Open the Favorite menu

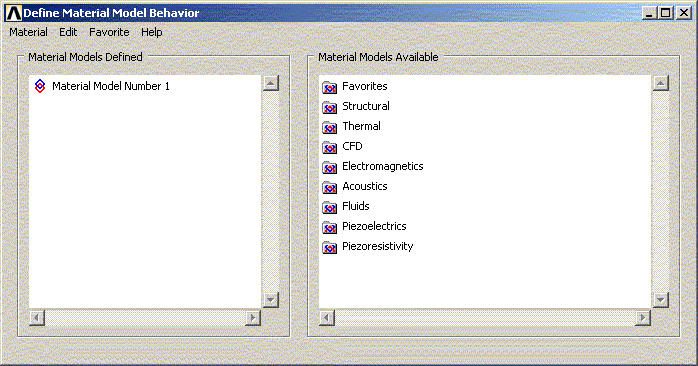(x=109, y=32)
